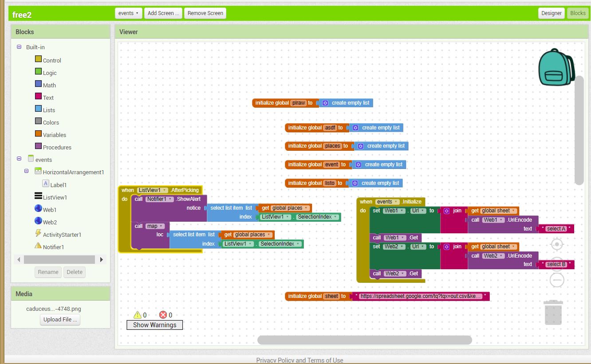The width and height of the screenshot is (591, 364).
Task: Open the Variables blocks drawer
Action: coord(55,135)
